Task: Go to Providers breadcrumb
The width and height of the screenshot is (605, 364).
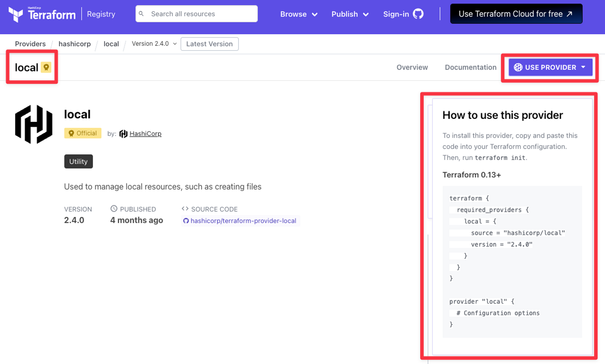Action: tap(30, 44)
